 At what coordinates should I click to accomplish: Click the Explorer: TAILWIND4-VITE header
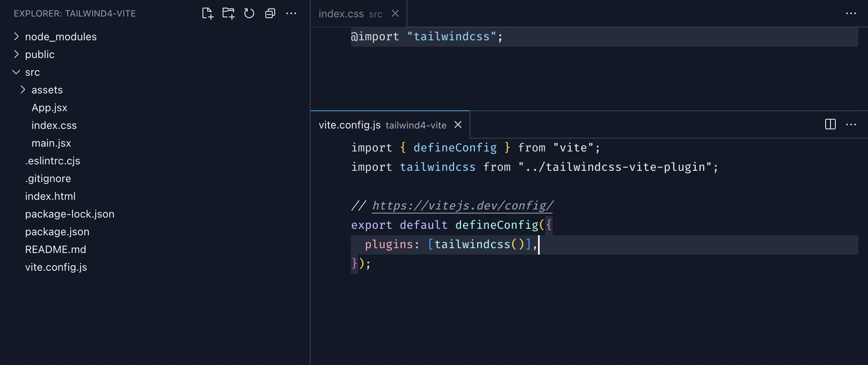pyautogui.click(x=75, y=14)
